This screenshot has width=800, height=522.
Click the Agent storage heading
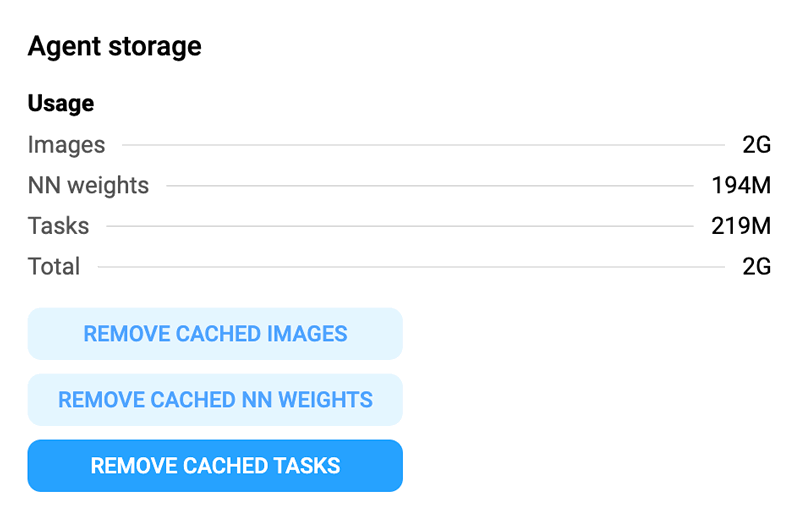click(x=115, y=47)
